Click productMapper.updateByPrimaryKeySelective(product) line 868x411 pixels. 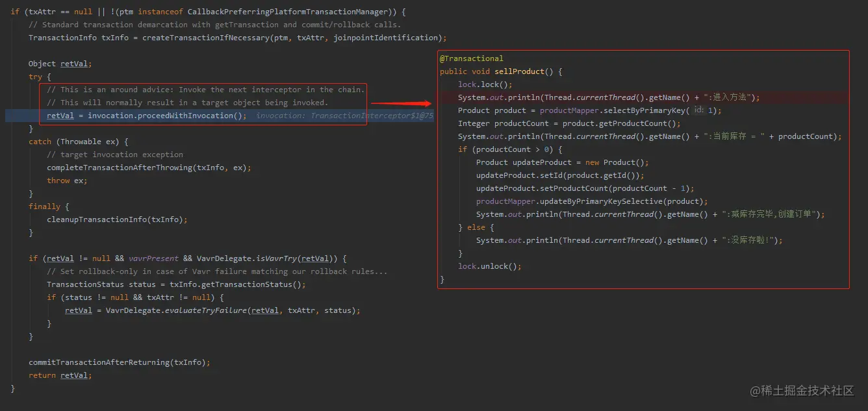(592, 201)
